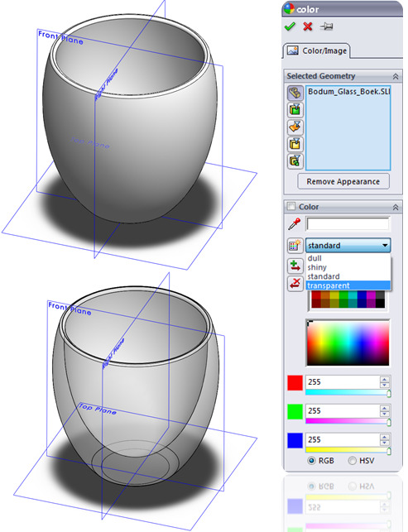Click the create new swatch icon
The width and height of the screenshot is (408, 532).
[295, 245]
